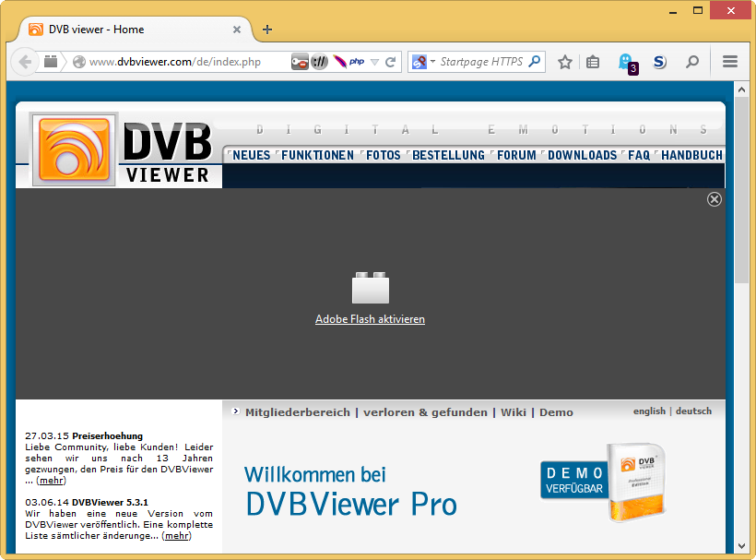Image resolution: width=756 pixels, height=560 pixels.
Task: Click the small arrow before Mitgliederbereich
Action: 235,411
